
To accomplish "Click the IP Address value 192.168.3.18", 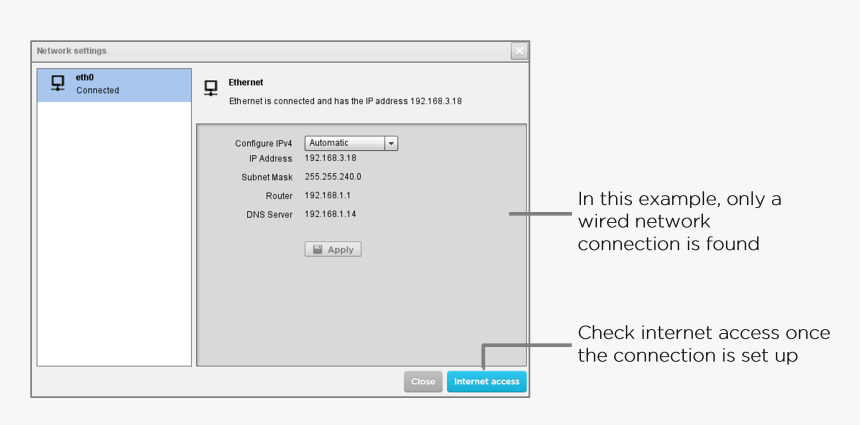I will [x=330, y=158].
